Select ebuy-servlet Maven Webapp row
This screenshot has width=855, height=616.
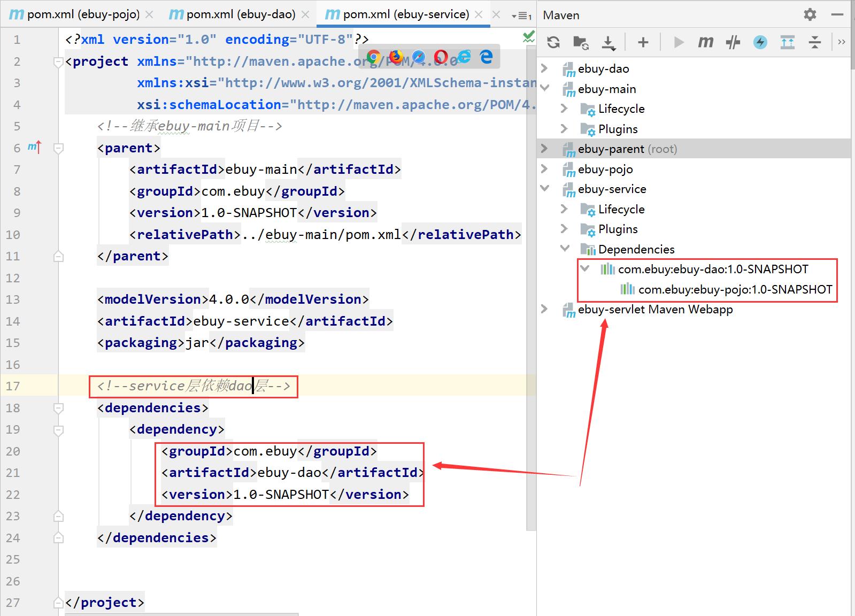694,310
